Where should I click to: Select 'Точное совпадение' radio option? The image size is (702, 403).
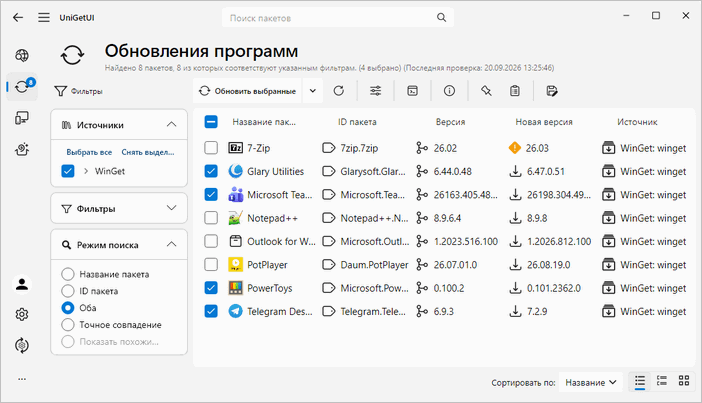pyautogui.click(x=68, y=325)
